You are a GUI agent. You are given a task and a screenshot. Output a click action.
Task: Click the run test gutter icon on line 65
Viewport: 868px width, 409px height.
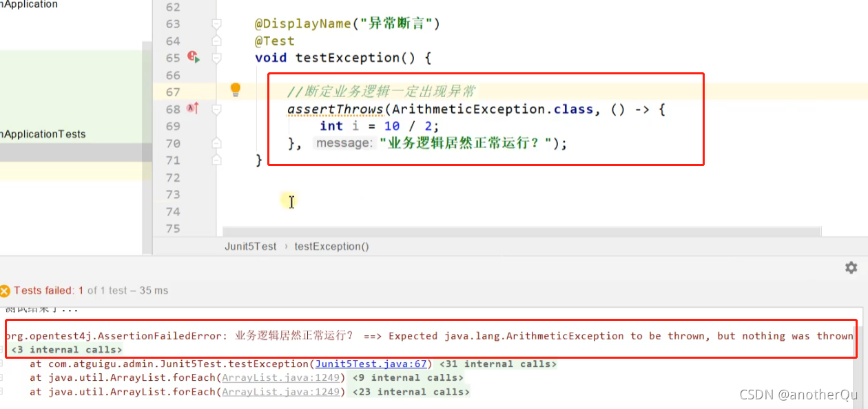194,58
